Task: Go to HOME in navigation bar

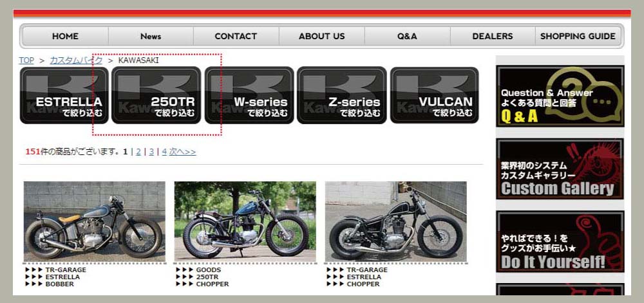Action: pos(65,36)
